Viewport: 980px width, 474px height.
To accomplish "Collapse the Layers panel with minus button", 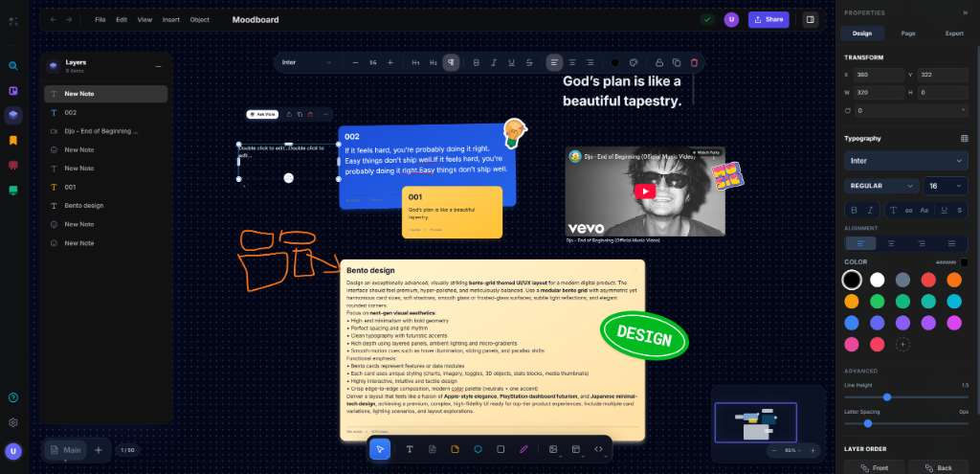I will click(158, 66).
